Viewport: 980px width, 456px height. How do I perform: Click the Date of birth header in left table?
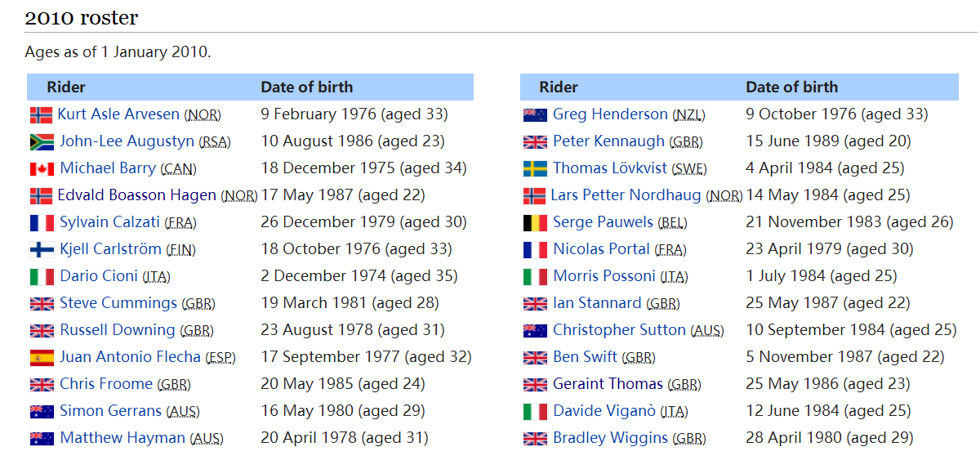307,87
